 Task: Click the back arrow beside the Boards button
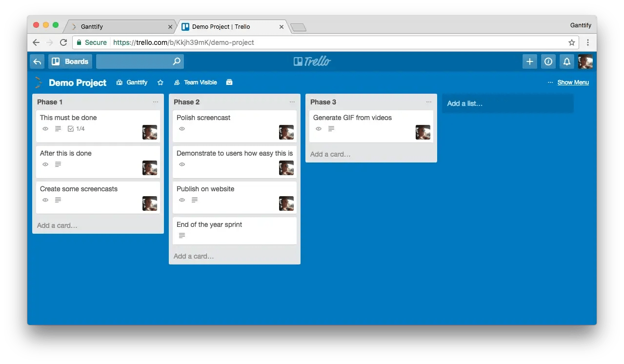pyautogui.click(x=37, y=61)
